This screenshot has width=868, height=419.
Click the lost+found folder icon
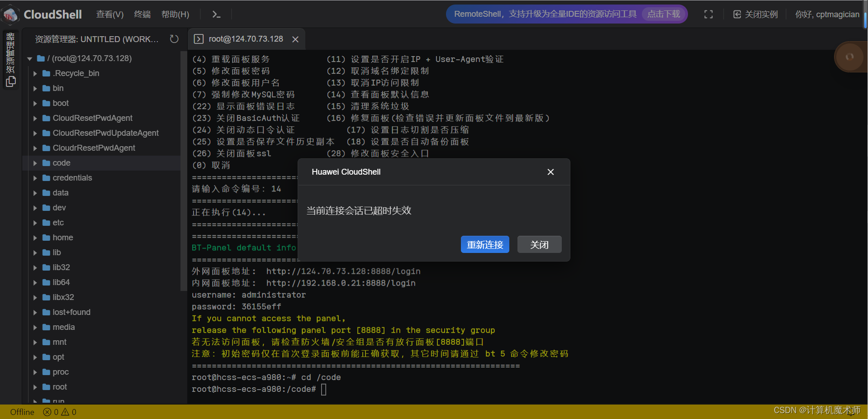click(46, 312)
